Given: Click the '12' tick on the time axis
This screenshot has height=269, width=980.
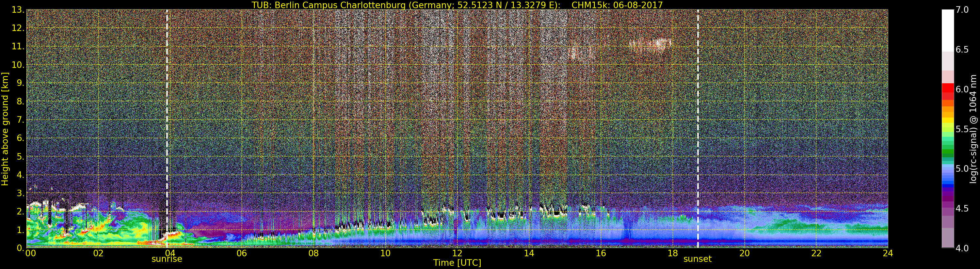Looking at the screenshot, I should 457,253.
